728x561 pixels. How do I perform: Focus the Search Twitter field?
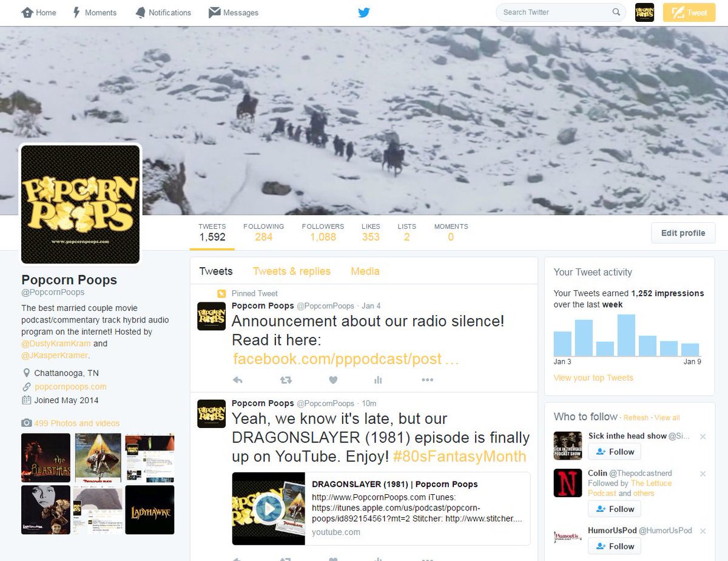(561, 12)
